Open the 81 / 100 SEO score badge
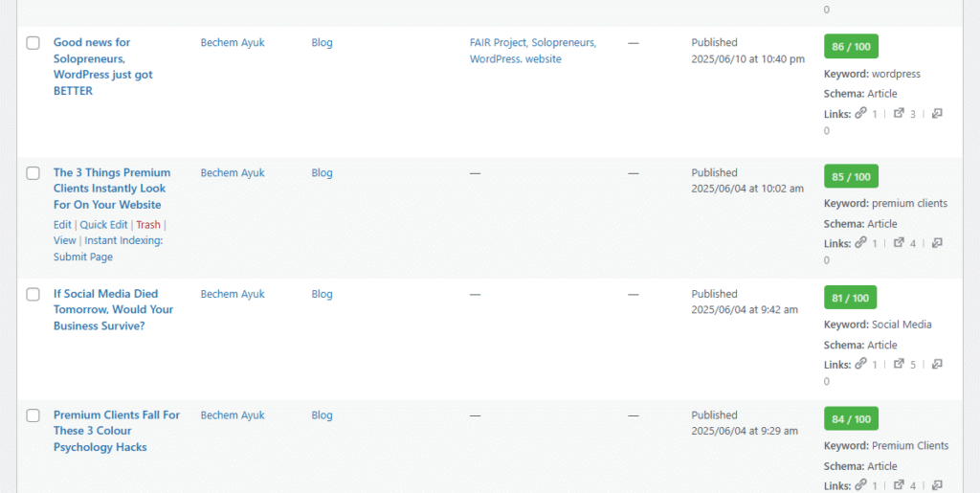Screen dimensions: 980x493 [851, 298]
